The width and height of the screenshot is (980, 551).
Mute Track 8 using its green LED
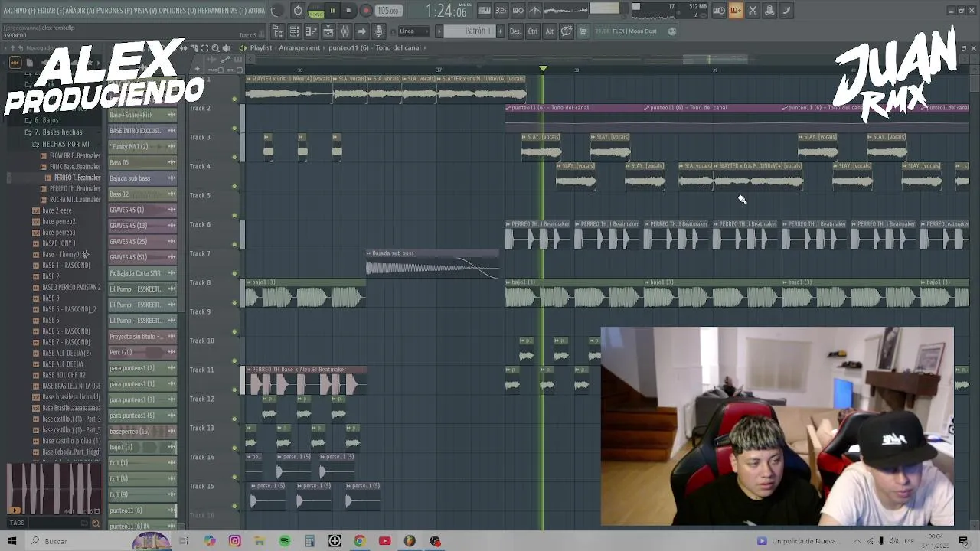(x=234, y=302)
